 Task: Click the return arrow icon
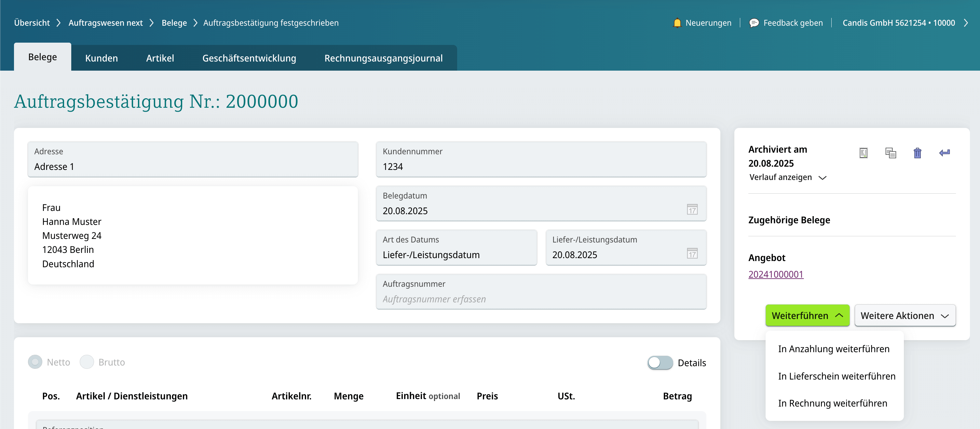coord(944,153)
